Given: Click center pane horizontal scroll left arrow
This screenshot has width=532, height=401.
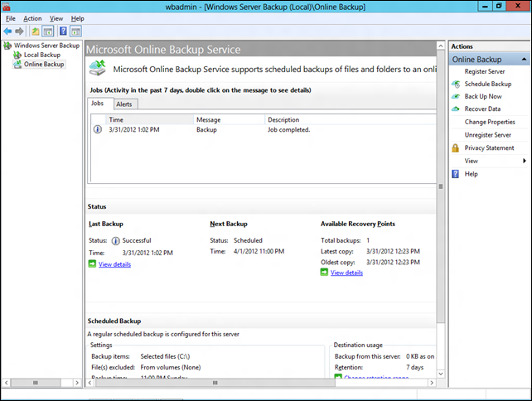Looking at the screenshot, I should (x=90, y=383).
